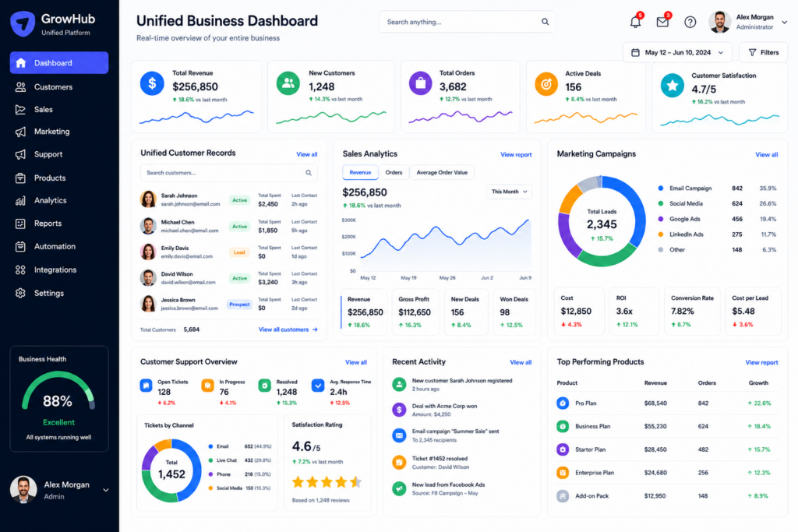The width and height of the screenshot is (798, 532).
Task: Click the Social Media green legend dot in Marketing Campaigns
Action: click(x=661, y=203)
